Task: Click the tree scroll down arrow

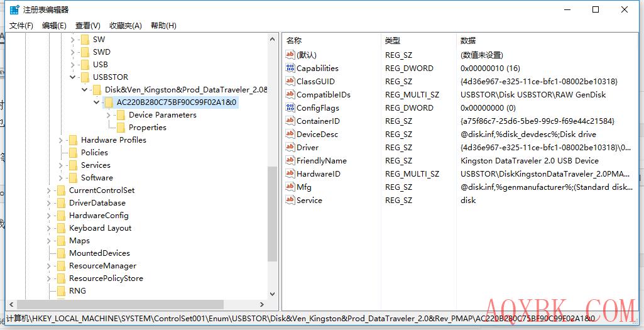Action: pyautogui.click(x=272, y=294)
